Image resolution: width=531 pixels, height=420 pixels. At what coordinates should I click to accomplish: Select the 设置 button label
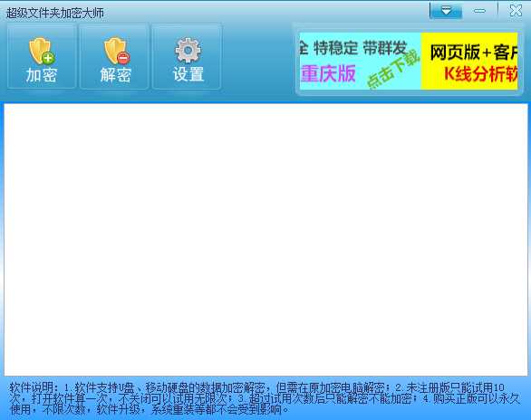pos(188,74)
